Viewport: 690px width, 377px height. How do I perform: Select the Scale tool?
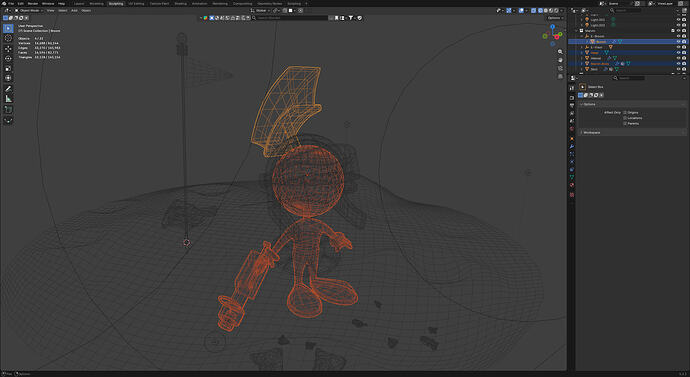8,69
